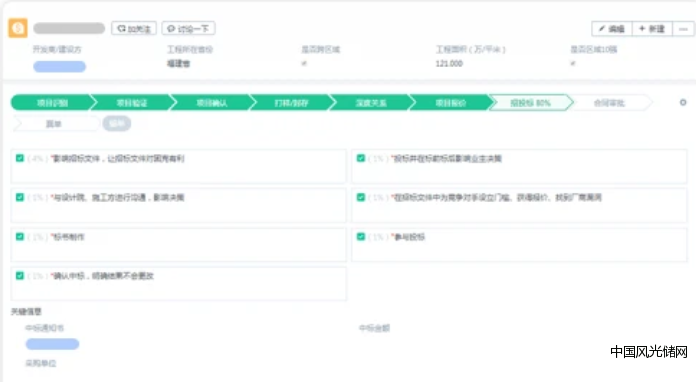Select the 项目验证 stage
This screenshot has width=696, height=382.
pyautogui.click(x=132, y=103)
